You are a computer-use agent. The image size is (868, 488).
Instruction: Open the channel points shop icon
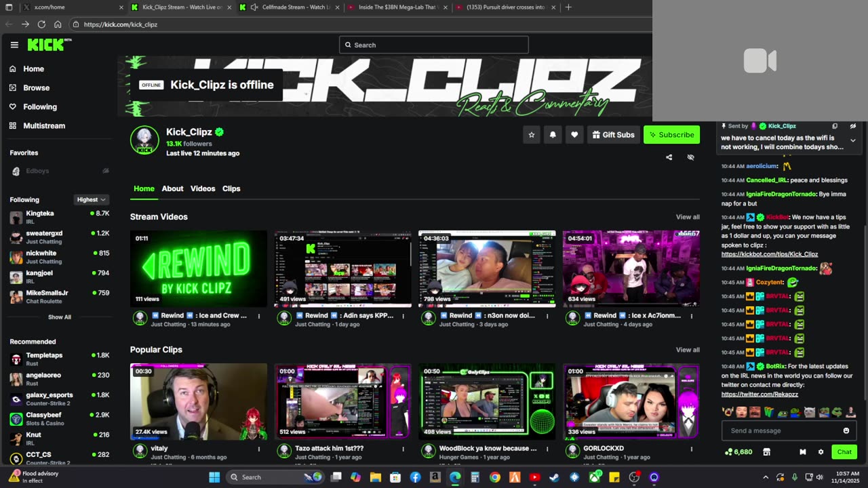pos(767,452)
